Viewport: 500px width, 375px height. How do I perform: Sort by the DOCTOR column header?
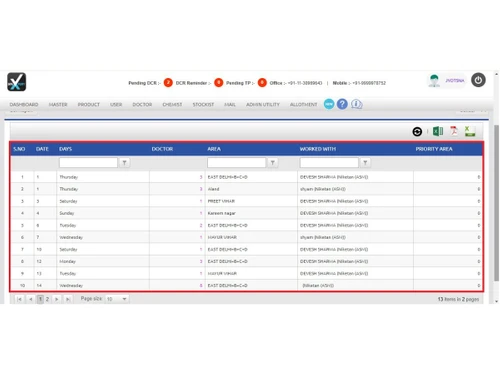[162, 149]
